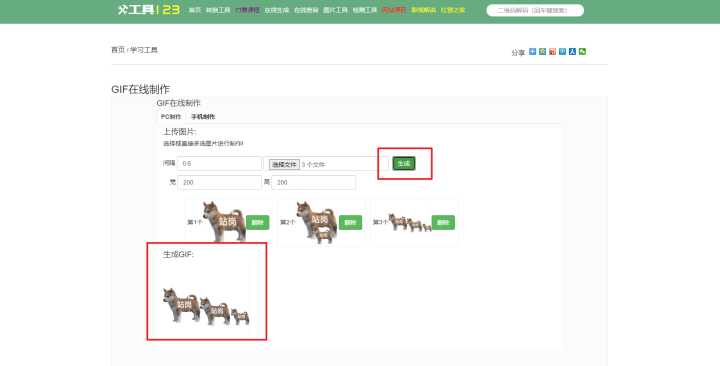Click the 首页 breadcrumb link

[118, 50]
